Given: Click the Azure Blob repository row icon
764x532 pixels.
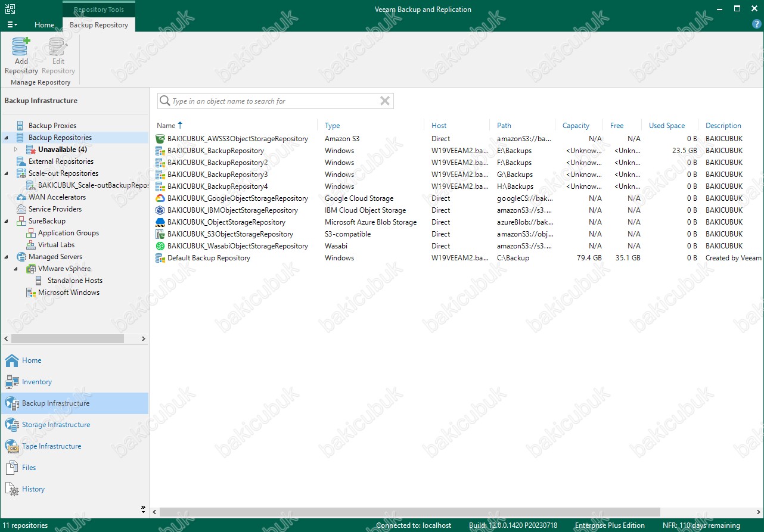Looking at the screenshot, I should [160, 222].
